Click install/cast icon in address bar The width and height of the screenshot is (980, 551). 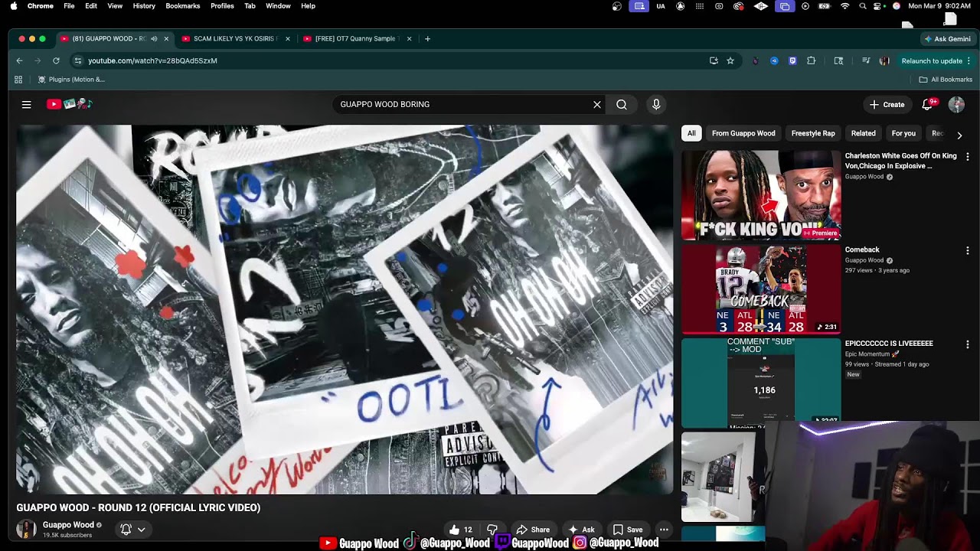714,60
